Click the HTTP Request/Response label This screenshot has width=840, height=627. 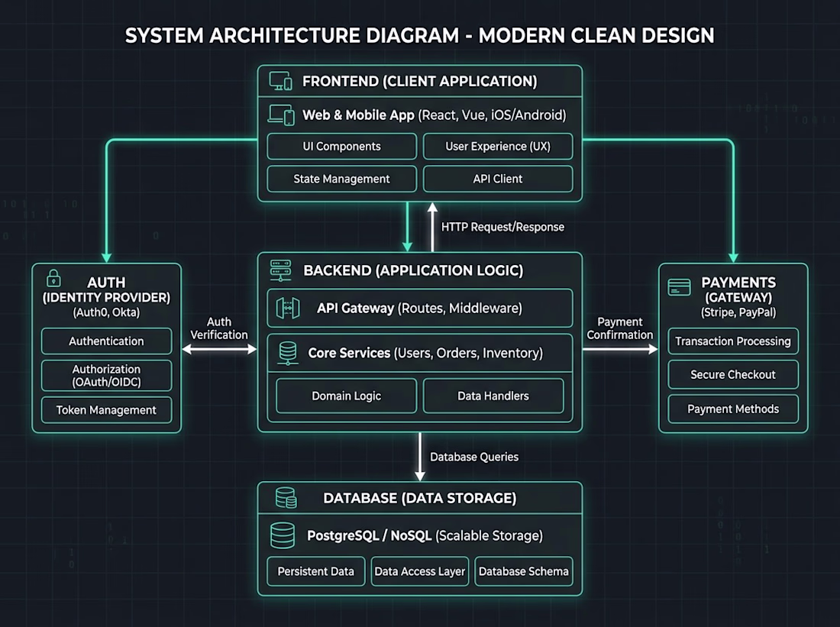pos(502,227)
